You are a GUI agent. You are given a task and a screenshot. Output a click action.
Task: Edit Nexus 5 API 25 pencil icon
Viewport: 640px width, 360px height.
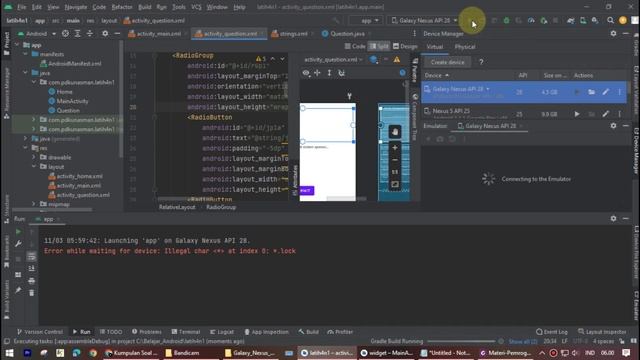(605, 114)
